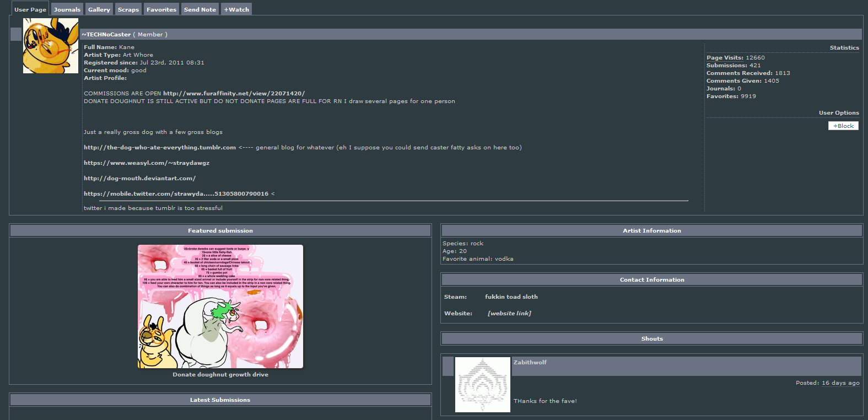The width and height of the screenshot is (868, 420).
Task: Go to the Scraps tab
Action: pos(128,9)
